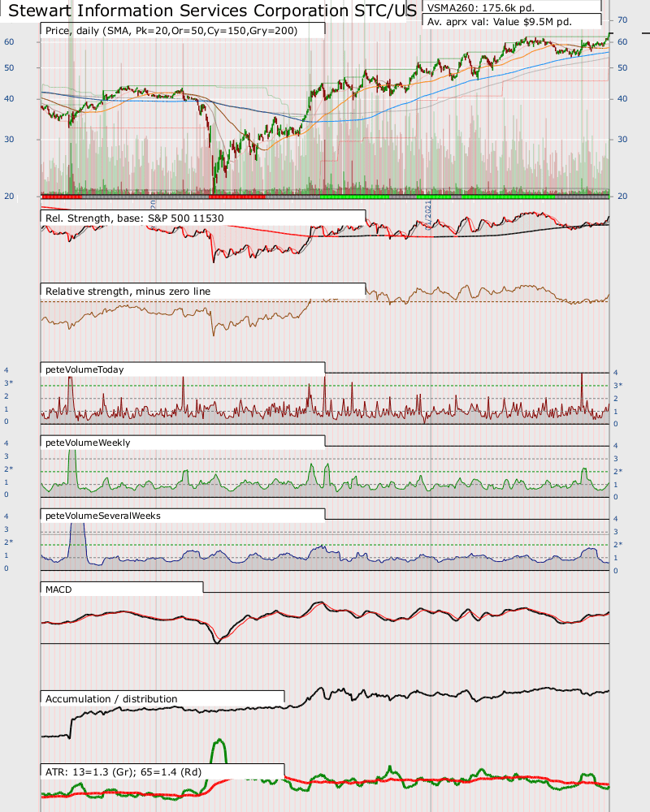Click 2* on peteVolumeWeekly right axis
650x812 pixels.
pyautogui.click(x=617, y=471)
